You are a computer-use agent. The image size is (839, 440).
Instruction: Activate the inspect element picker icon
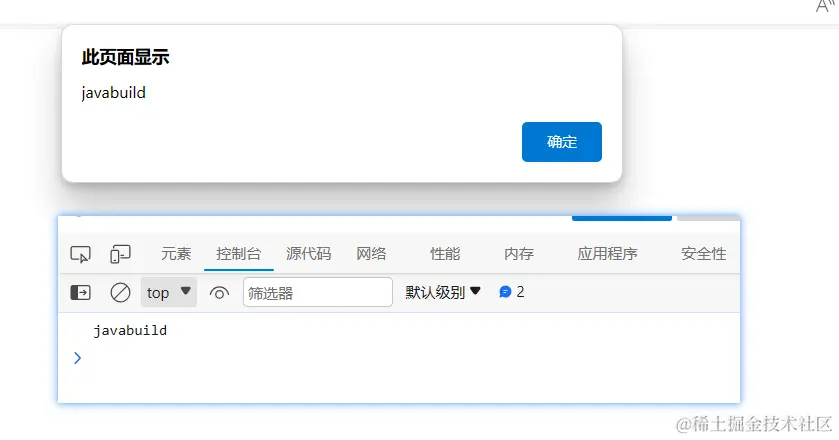click(x=80, y=254)
